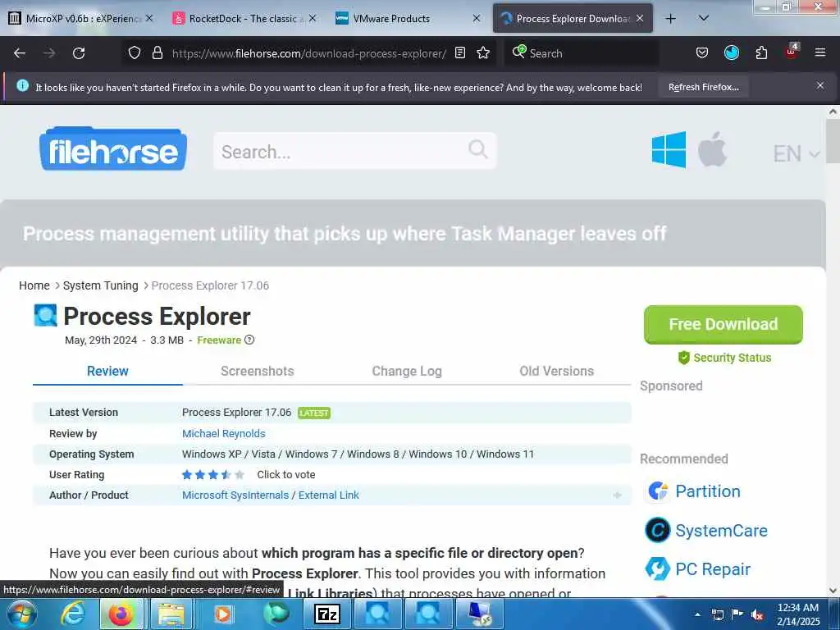840x630 pixels.
Task: Click the blue circular profile toolbar icon
Action: point(731,53)
